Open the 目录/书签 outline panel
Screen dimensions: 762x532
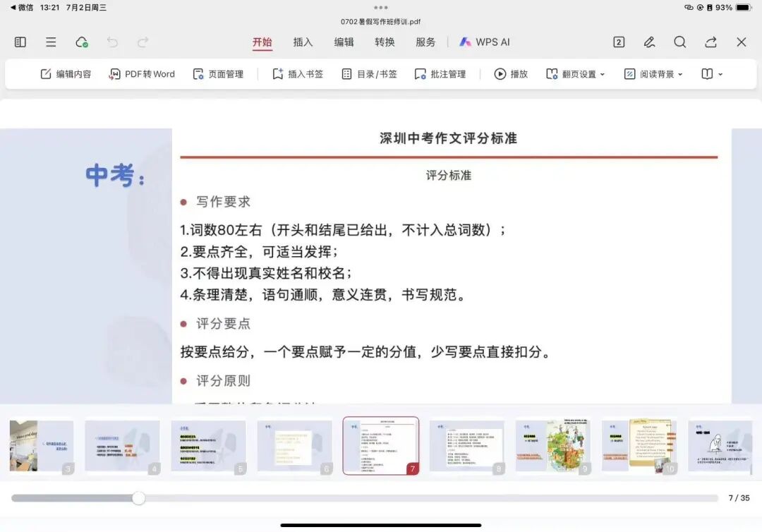pyautogui.click(x=370, y=73)
